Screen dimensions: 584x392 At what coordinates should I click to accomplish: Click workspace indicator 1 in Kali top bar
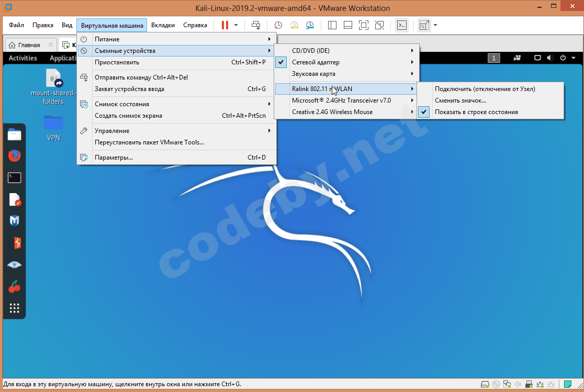click(494, 58)
